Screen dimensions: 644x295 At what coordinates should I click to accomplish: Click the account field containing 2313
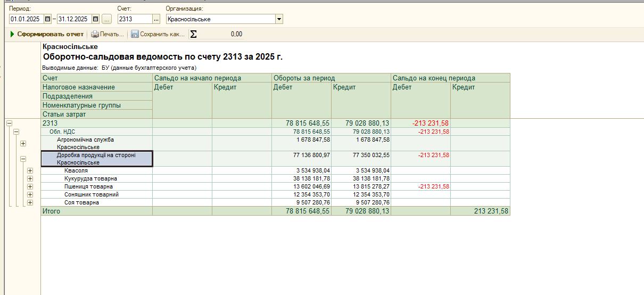135,19
